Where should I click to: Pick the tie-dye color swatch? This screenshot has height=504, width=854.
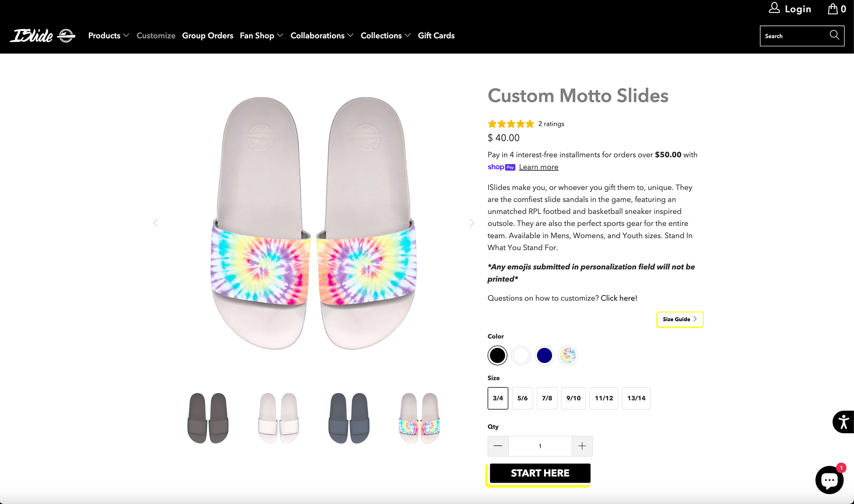pos(568,355)
